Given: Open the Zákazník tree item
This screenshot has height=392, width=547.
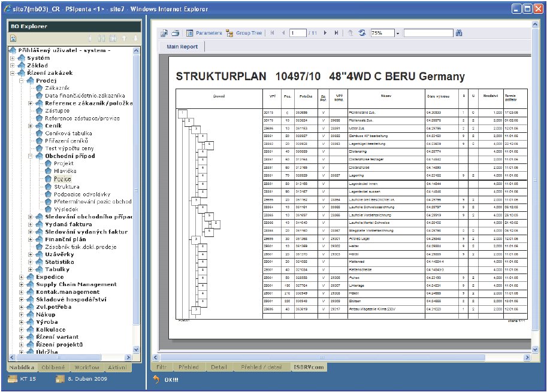Looking at the screenshot, I should coord(57,88).
